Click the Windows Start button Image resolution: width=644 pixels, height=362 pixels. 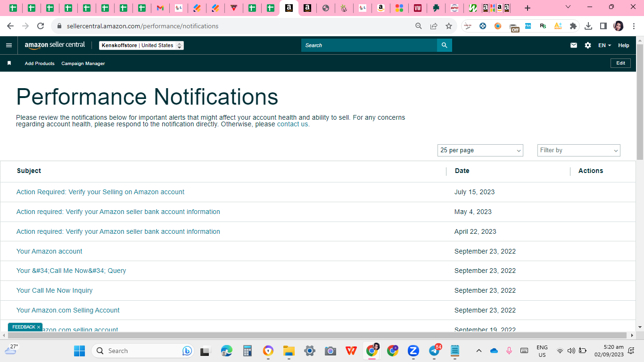[x=79, y=351]
